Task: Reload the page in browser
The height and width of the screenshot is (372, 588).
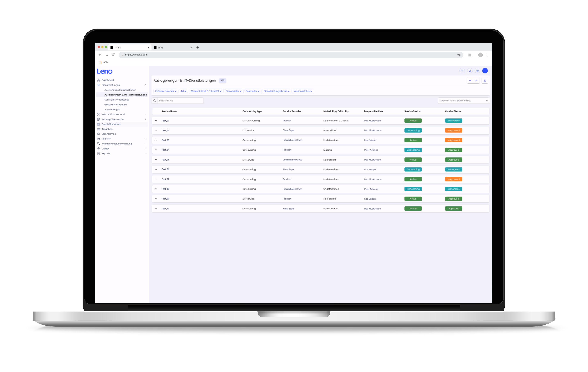Action: (113, 55)
